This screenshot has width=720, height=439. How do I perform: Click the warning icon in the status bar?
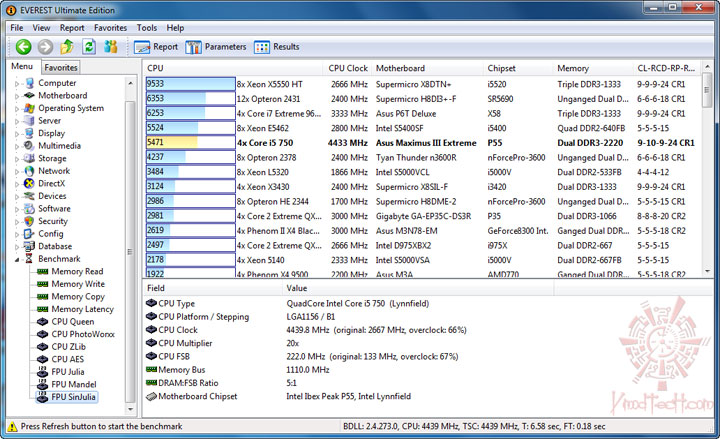pyautogui.click(x=13, y=426)
